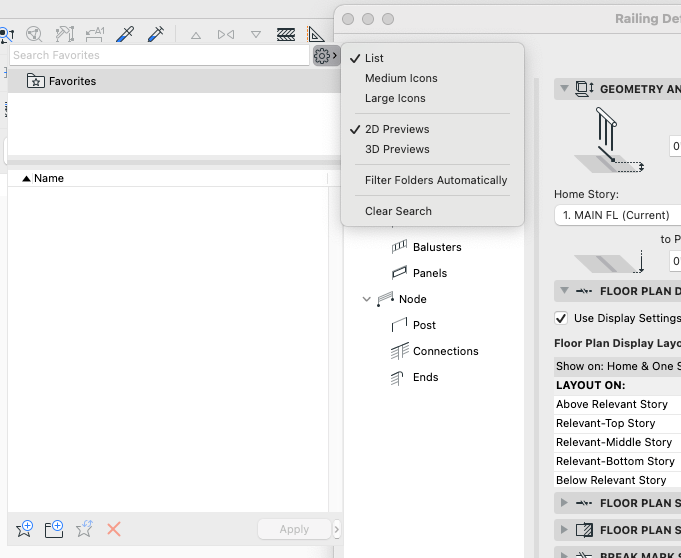Viewport: 681px width, 558px height.
Task: Click the Connections icon
Action: tap(400, 351)
